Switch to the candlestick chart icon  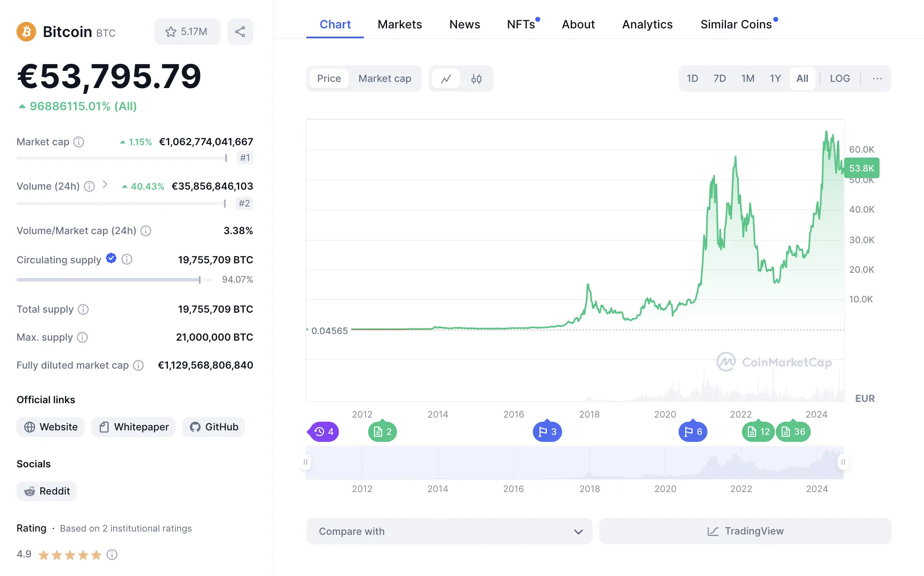[476, 79]
